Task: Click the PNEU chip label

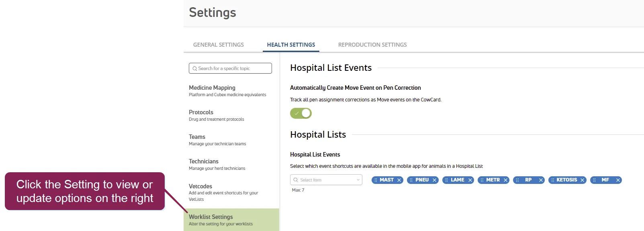Action: click(422, 180)
